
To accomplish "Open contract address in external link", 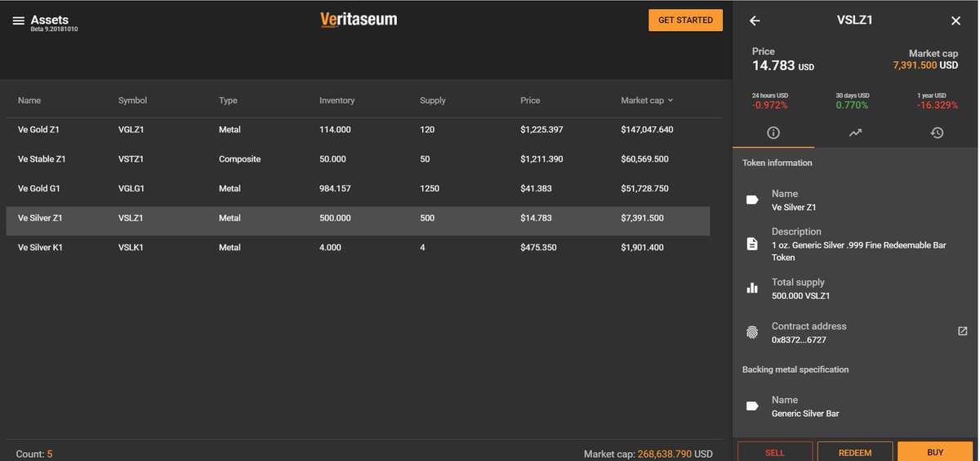I will pos(962,331).
